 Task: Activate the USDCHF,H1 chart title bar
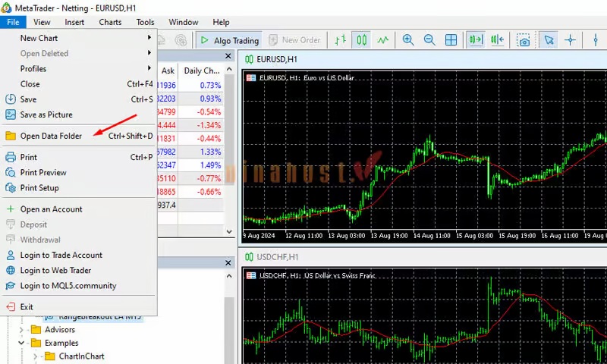coord(424,257)
